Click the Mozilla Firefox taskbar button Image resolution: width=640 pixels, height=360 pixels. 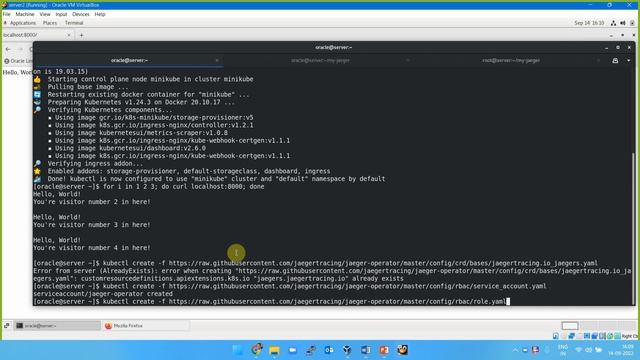click(x=145, y=326)
